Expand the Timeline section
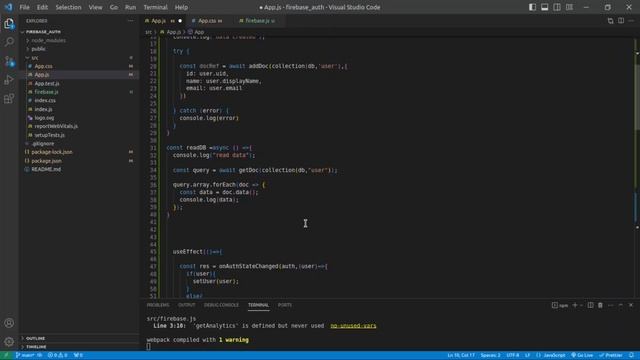640x360 pixels. click(x=79, y=347)
